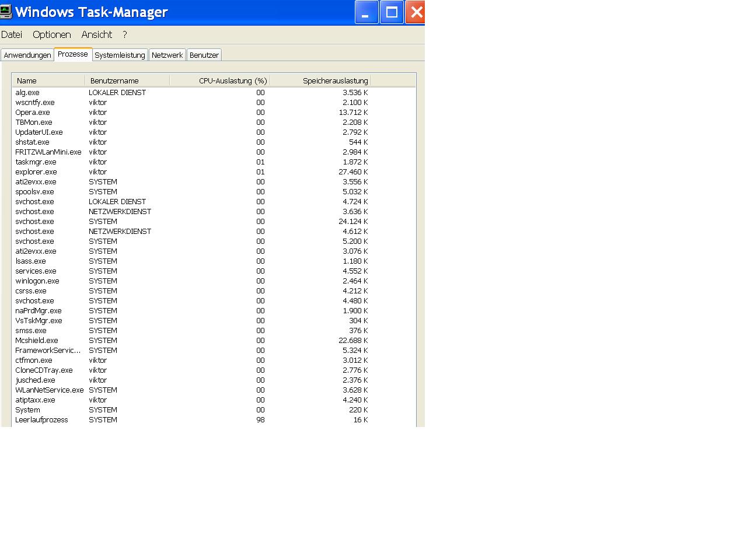
Task: Maximize the Task-Manager window
Action: [392, 12]
